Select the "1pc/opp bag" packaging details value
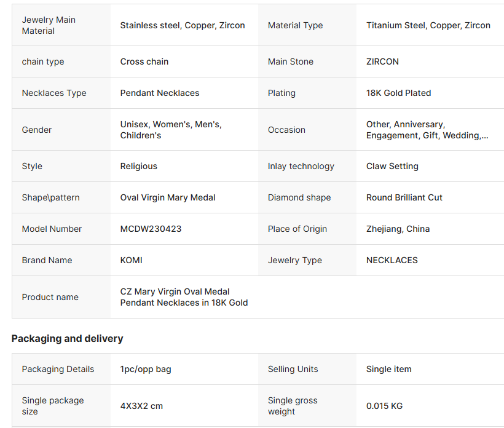The width and height of the screenshot is (504, 428). [x=146, y=369]
